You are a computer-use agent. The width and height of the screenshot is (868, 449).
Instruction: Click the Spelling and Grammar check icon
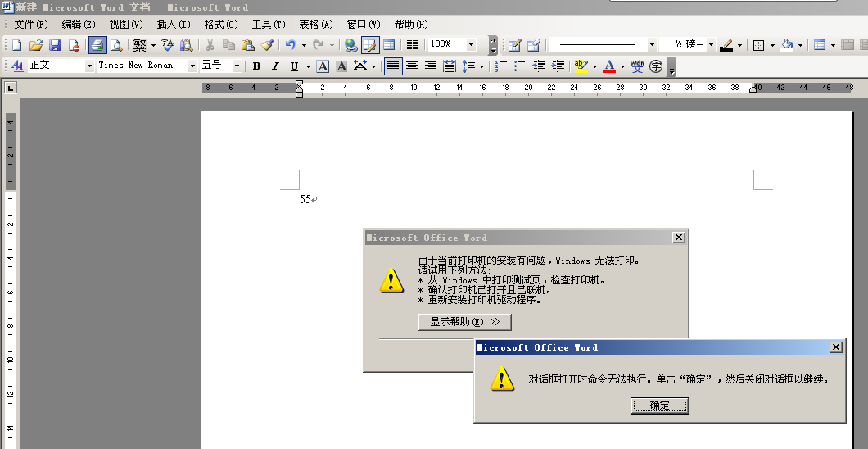pos(168,45)
